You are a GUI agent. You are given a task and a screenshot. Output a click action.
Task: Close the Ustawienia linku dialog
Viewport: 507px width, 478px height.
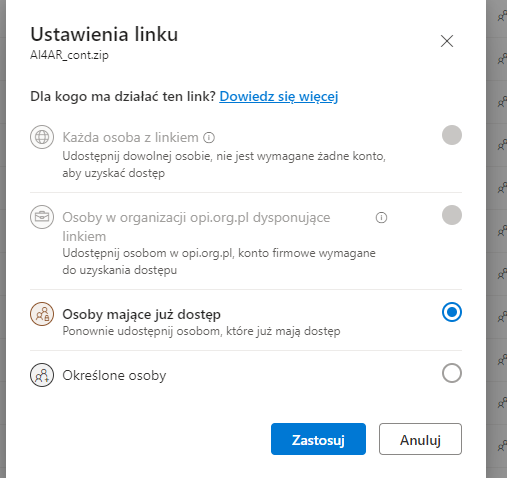pyautogui.click(x=447, y=41)
